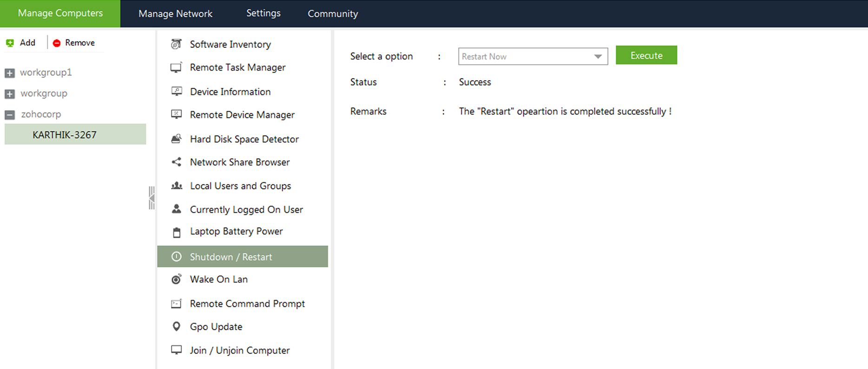
Task: Switch to the Manage Network tab
Action: (x=175, y=13)
